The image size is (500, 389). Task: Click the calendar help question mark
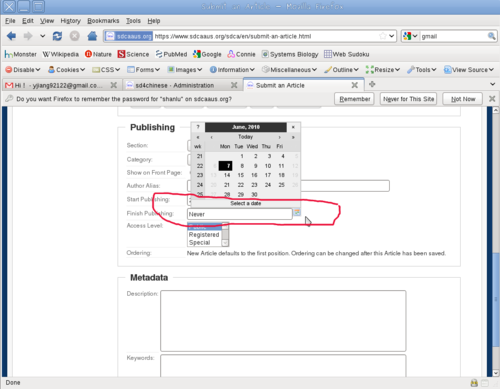point(198,127)
